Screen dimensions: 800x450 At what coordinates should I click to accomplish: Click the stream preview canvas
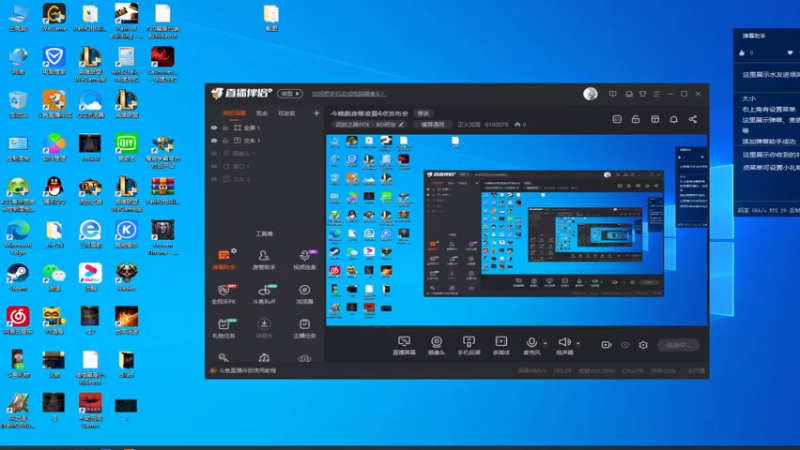[516, 230]
